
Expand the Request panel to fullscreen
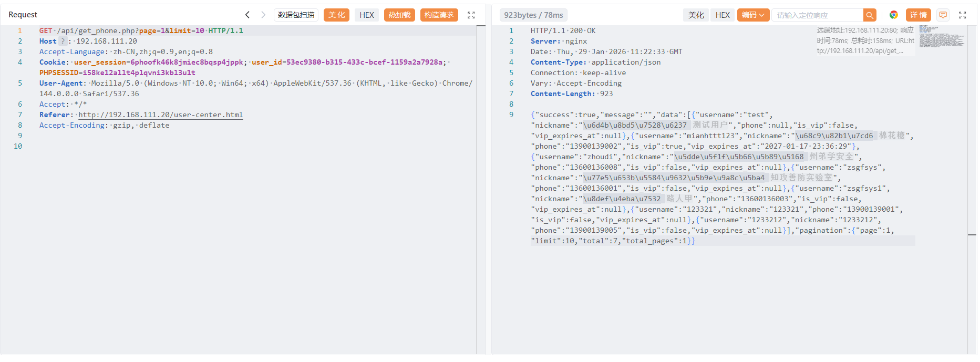click(471, 15)
